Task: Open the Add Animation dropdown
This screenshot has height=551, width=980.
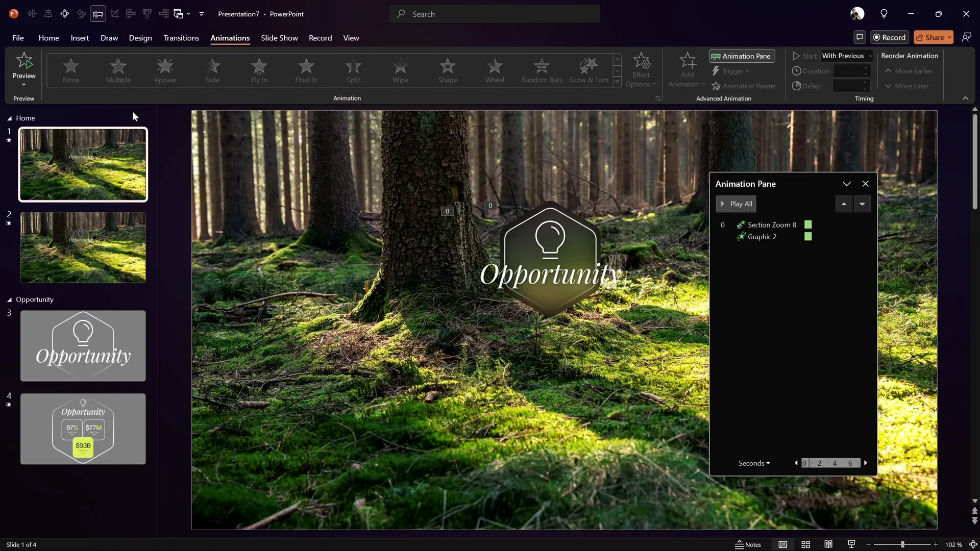Action: coord(687,70)
